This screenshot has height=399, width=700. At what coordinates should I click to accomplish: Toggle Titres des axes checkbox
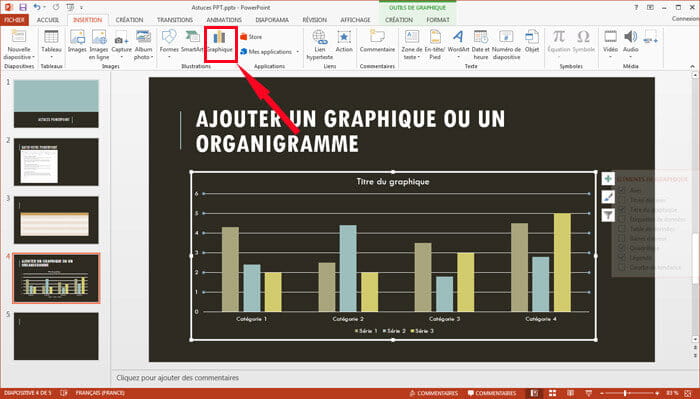(x=622, y=200)
